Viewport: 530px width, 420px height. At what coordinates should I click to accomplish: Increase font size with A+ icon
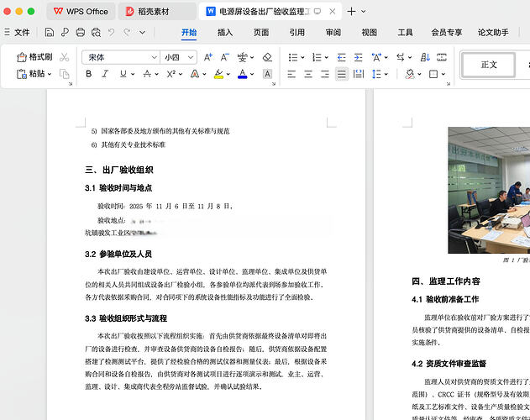tap(208, 57)
